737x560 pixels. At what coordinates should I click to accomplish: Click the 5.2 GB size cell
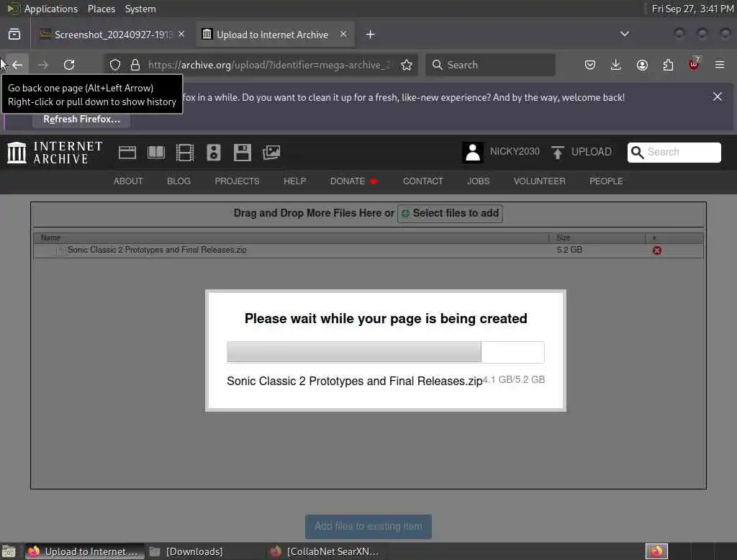[569, 250]
